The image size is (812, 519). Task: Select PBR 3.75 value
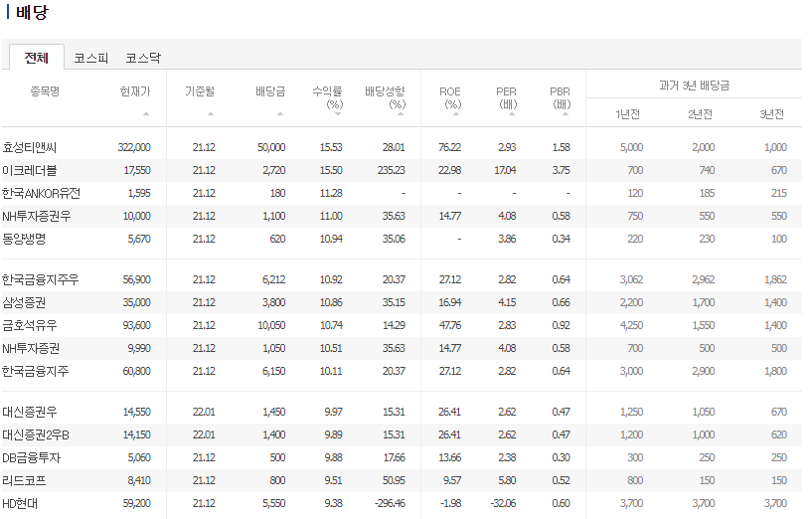point(561,170)
